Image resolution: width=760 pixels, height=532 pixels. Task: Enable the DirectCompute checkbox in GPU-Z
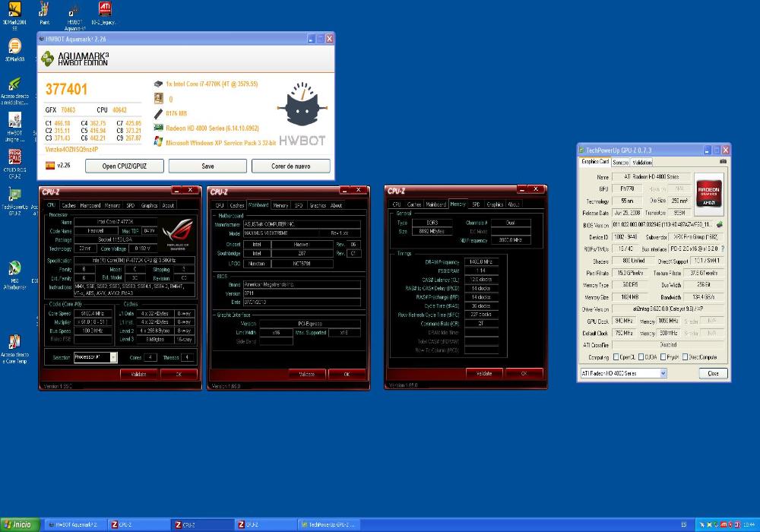686,357
